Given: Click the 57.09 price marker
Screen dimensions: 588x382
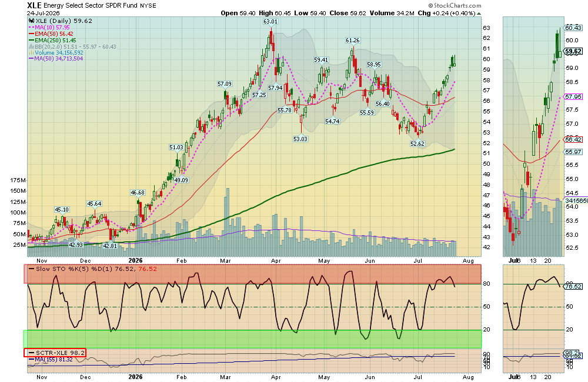Looking at the screenshot, I should pos(225,84).
